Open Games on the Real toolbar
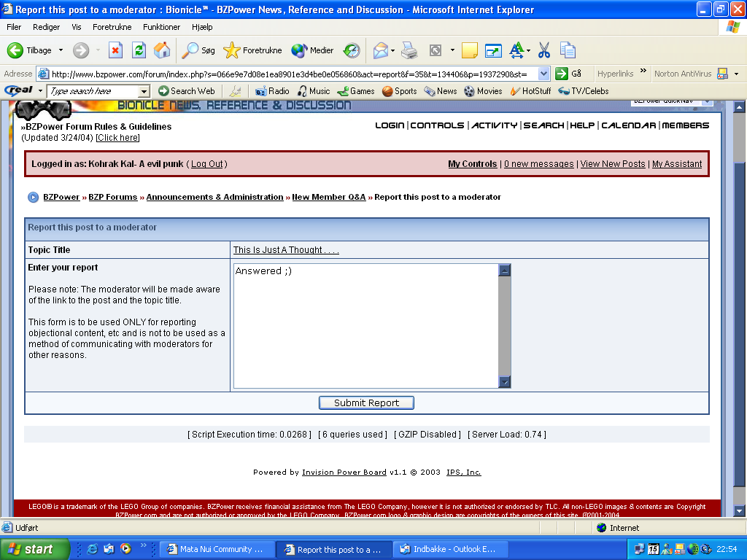The image size is (747, 560). point(356,90)
